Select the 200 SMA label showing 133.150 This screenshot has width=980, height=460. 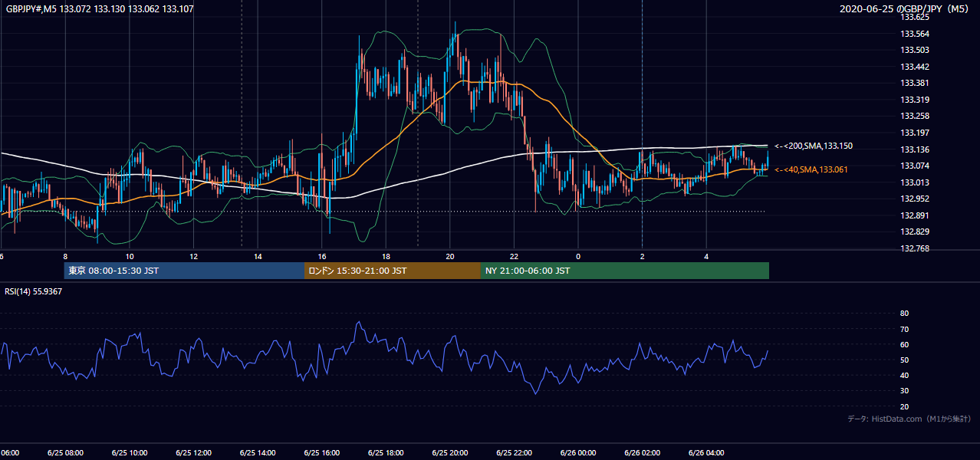814,146
